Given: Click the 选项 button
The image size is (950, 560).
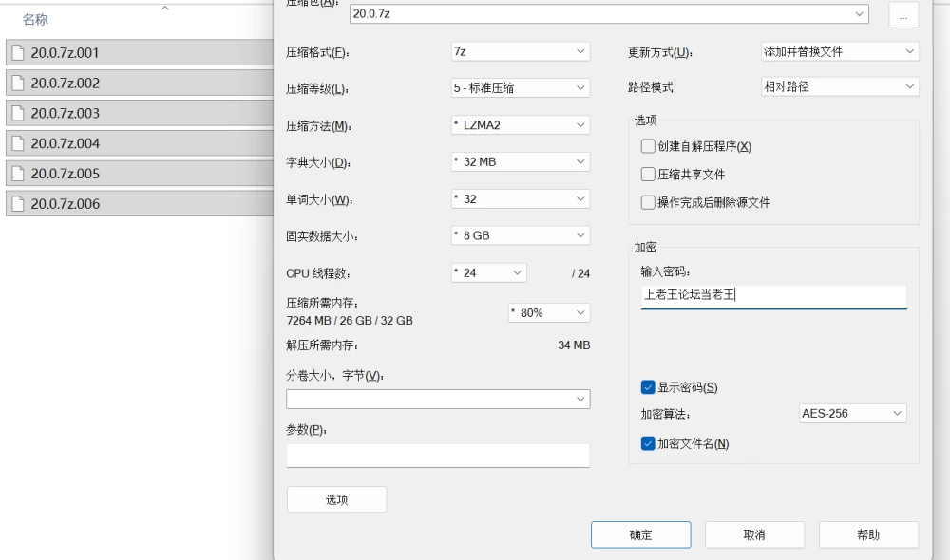Looking at the screenshot, I should click(x=337, y=499).
